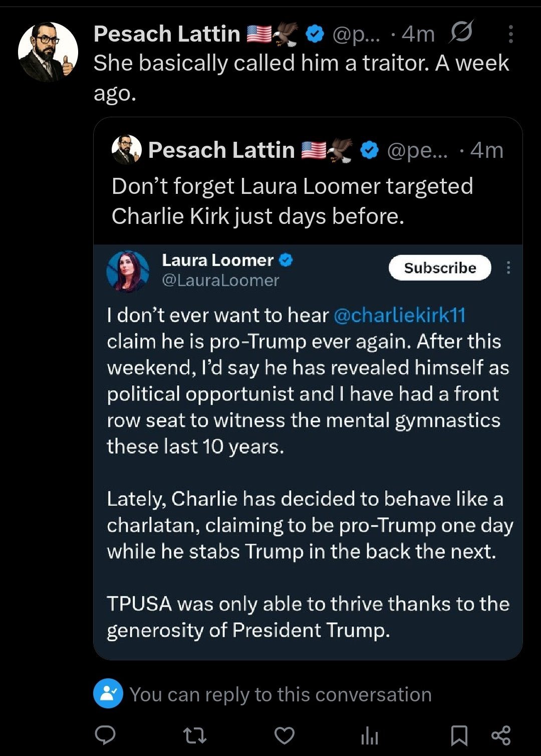The image size is (541, 756).
Task: Open the @LauraLoomer handle
Action: pyautogui.click(x=220, y=281)
